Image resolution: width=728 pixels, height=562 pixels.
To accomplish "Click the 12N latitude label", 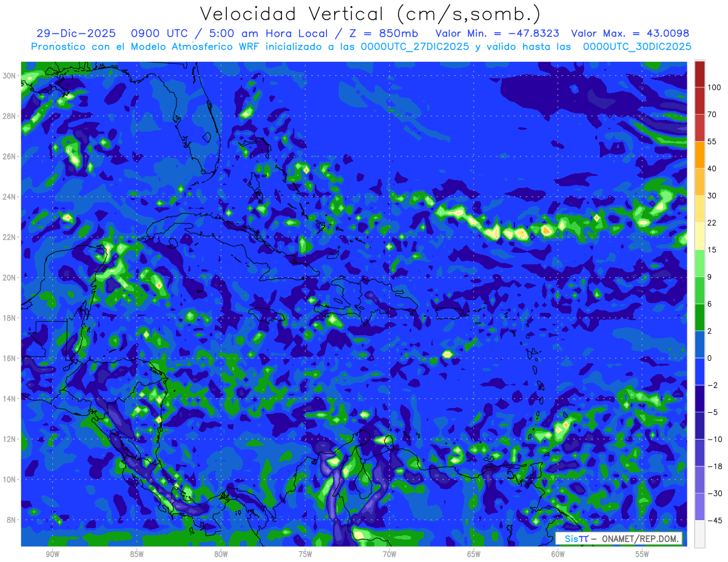I will 10,439.
